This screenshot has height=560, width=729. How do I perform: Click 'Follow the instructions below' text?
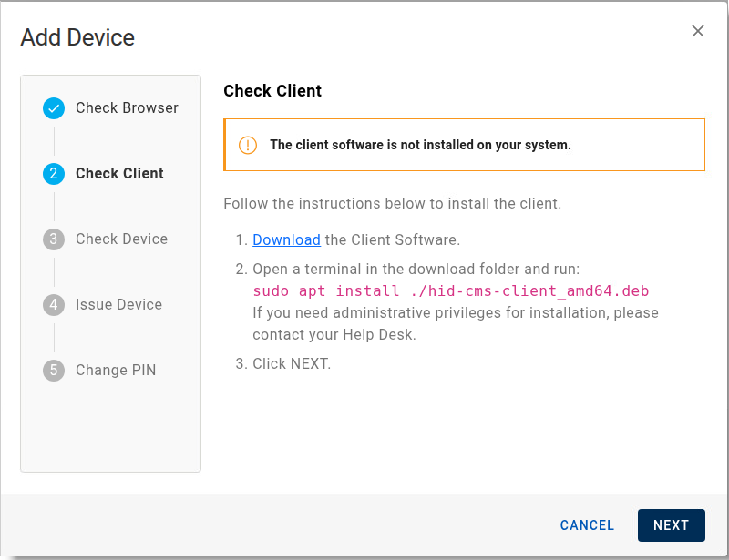[393, 204]
